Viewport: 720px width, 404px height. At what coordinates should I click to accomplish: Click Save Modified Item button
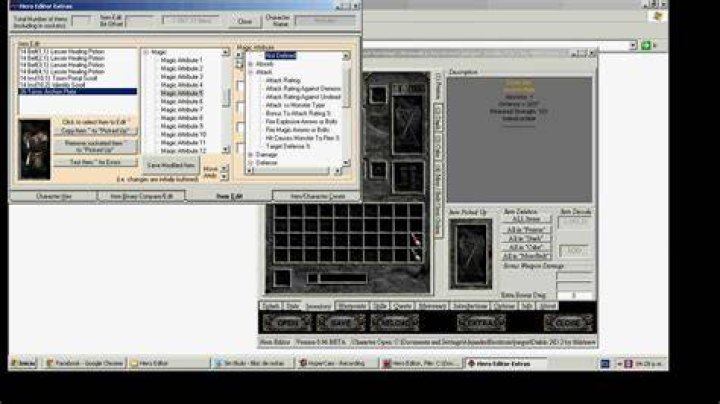point(171,165)
